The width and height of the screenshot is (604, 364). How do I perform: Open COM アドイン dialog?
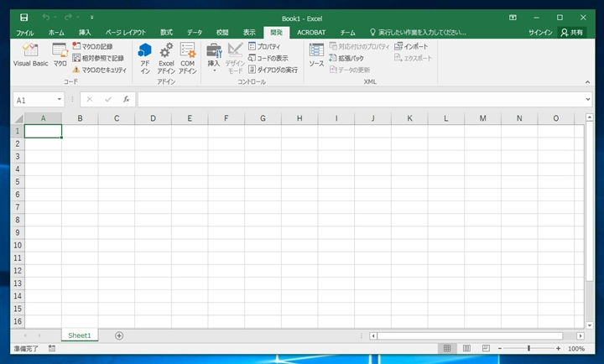tap(188, 58)
